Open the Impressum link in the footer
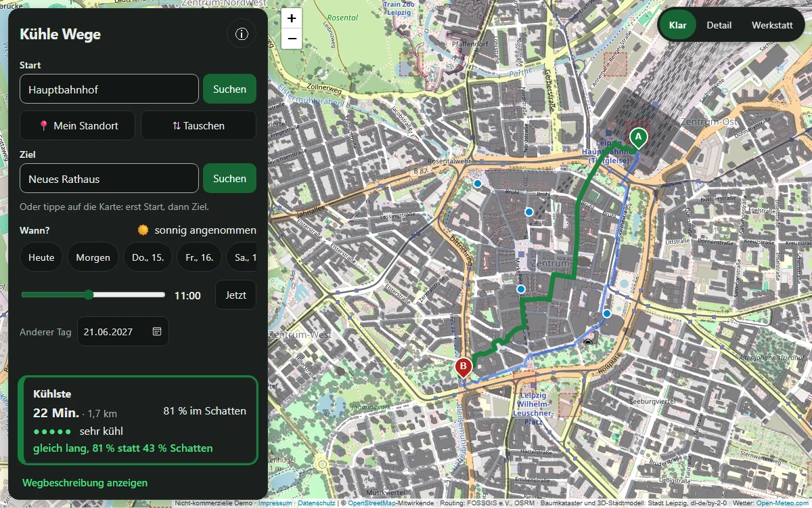This screenshot has width=812, height=508. (x=275, y=503)
